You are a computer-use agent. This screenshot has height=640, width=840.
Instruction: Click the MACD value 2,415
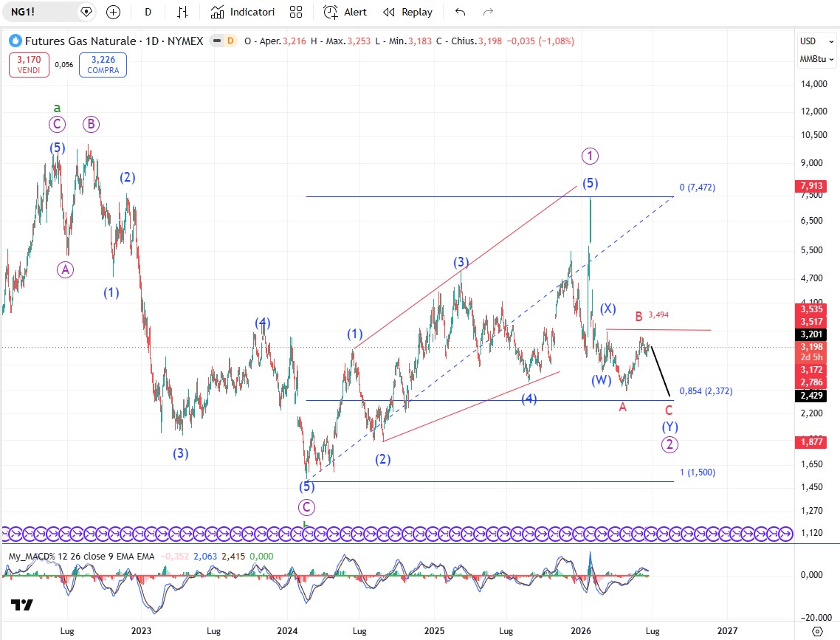point(233,557)
